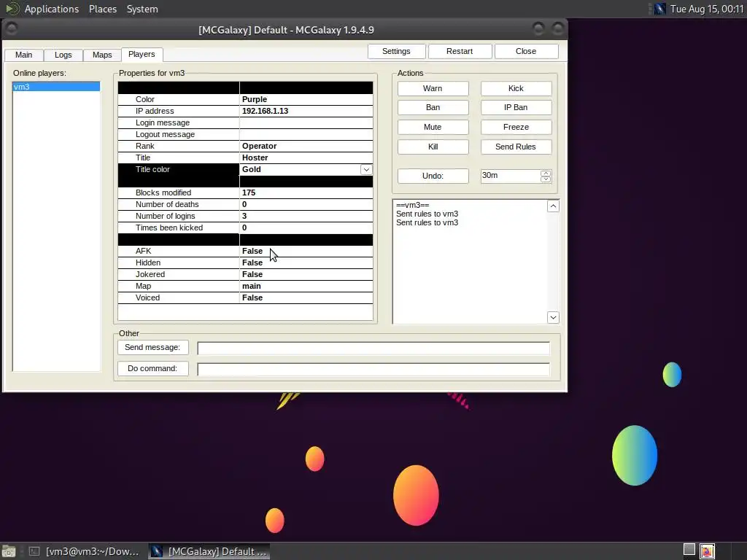Click the show desktop icon in bottom panel
This screenshot has height=560, width=747.
(x=9, y=551)
